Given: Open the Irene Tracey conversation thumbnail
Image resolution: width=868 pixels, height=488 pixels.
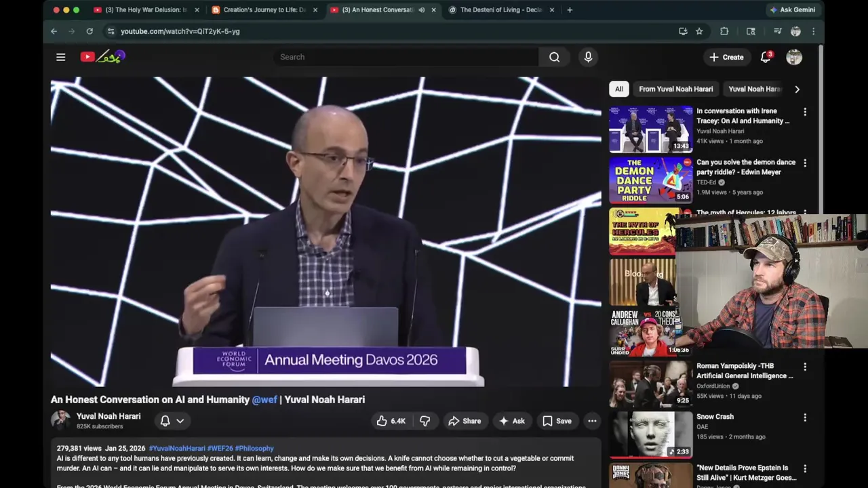Looking at the screenshot, I should pos(651,129).
